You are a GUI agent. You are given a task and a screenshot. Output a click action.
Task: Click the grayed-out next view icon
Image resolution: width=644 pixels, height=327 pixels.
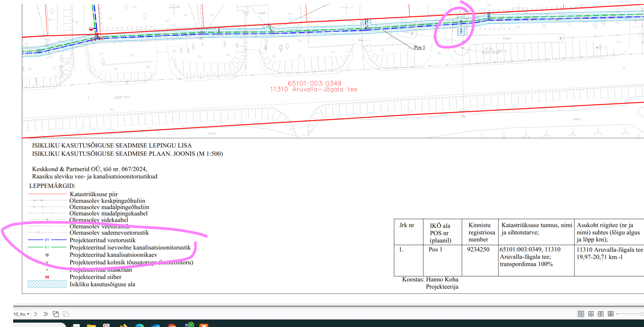[66, 314]
